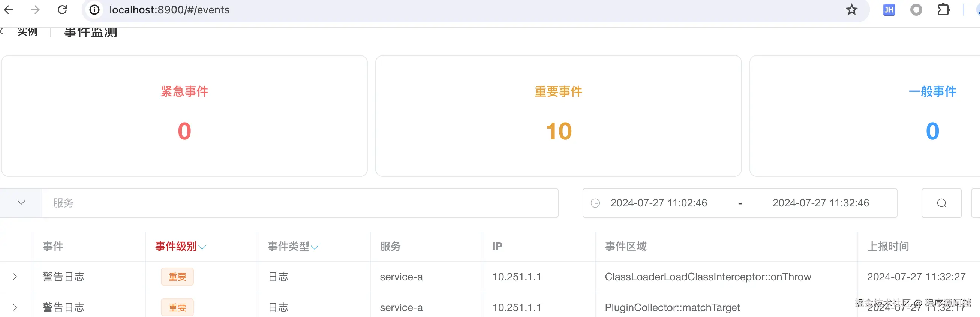This screenshot has width=980, height=317.
Task: Click the 上报时间 column header
Action: pyautogui.click(x=888, y=246)
